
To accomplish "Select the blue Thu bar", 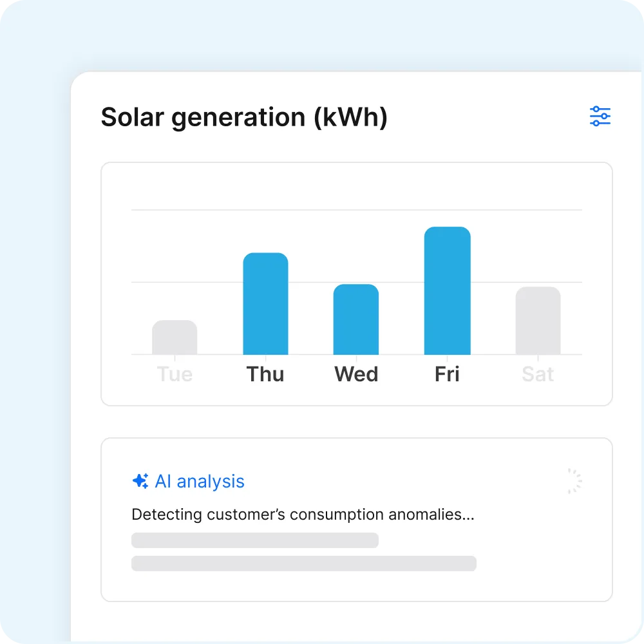I will coord(265,304).
